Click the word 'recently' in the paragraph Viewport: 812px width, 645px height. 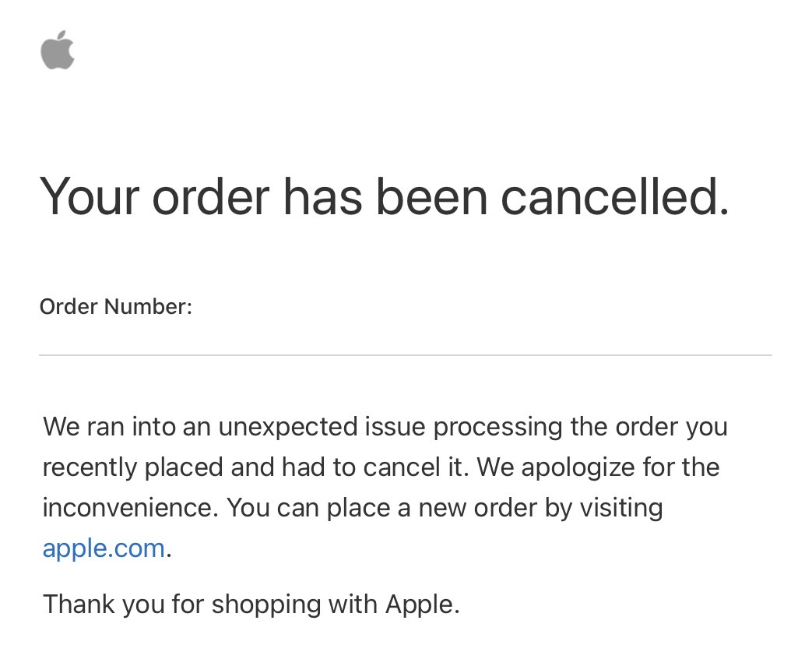[x=90, y=468]
